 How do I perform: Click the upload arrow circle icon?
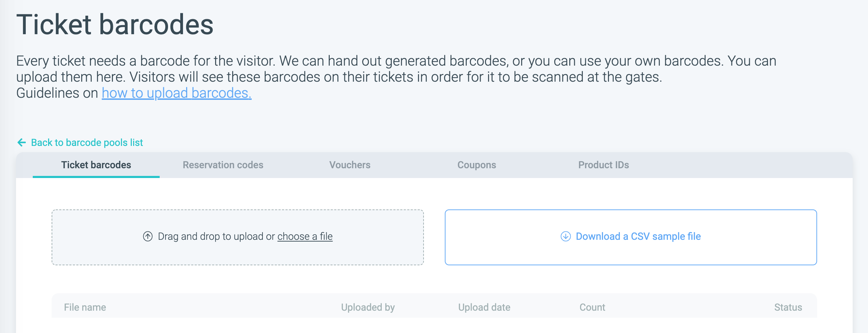148,236
